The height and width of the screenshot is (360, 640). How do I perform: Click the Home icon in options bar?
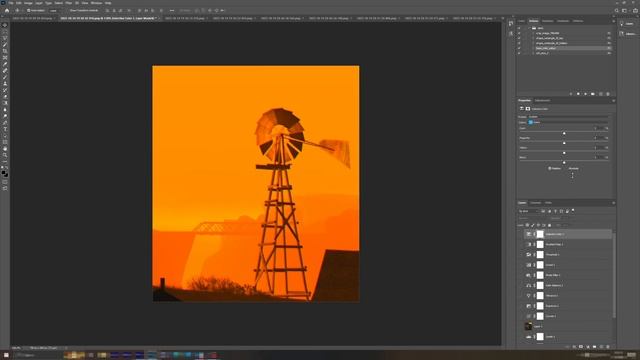point(7,11)
